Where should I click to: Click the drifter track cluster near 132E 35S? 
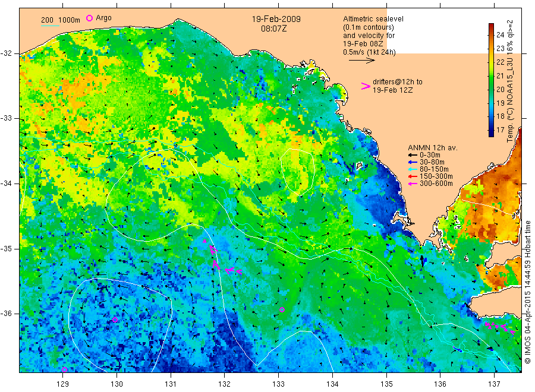point(222,258)
